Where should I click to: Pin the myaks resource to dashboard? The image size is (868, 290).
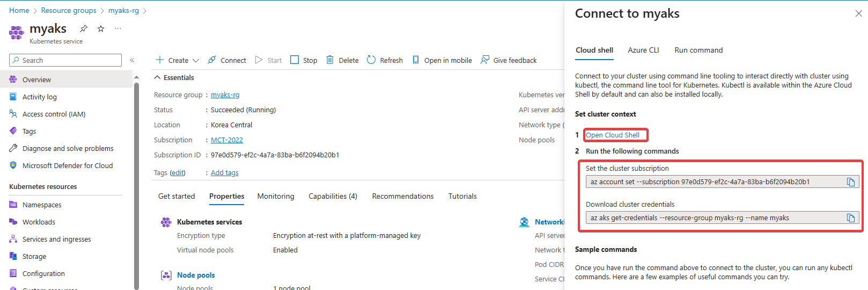83,28
